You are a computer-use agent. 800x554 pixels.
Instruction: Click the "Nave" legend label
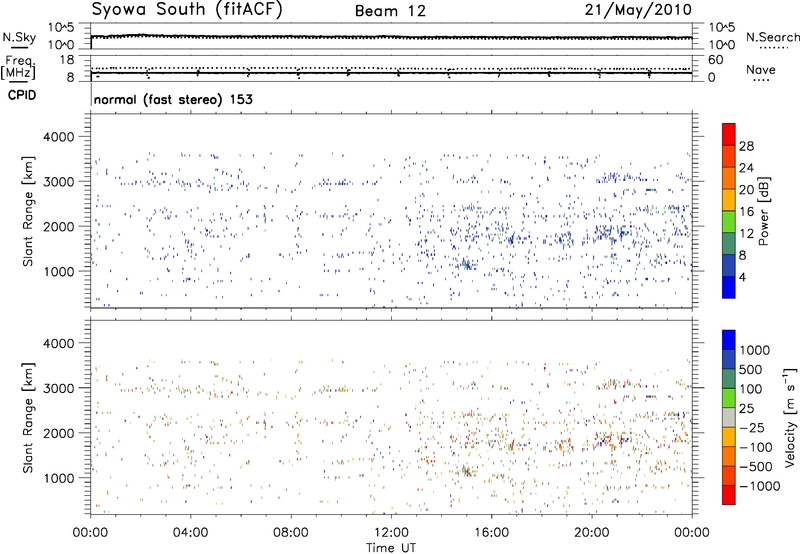[x=761, y=70]
